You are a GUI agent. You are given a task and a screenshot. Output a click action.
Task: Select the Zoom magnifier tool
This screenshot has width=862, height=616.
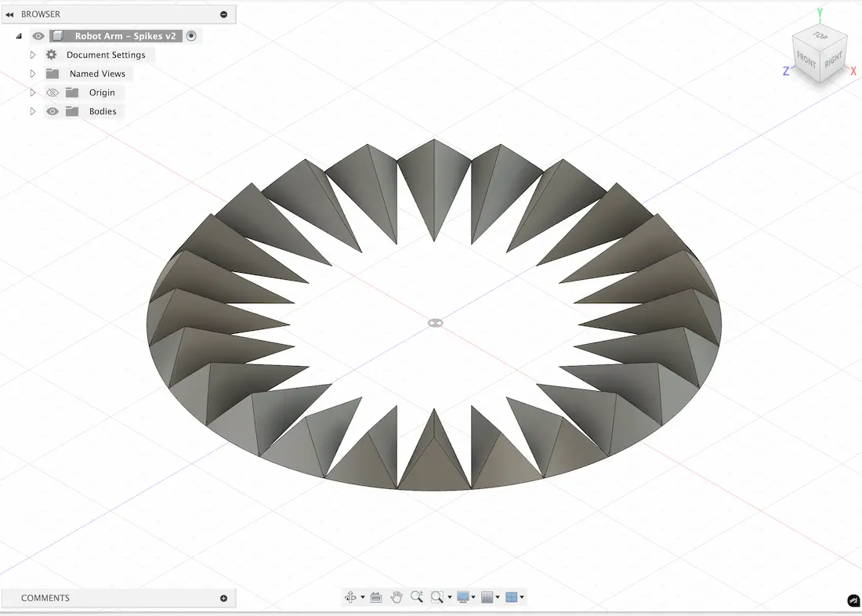click(x=417, y=597)
